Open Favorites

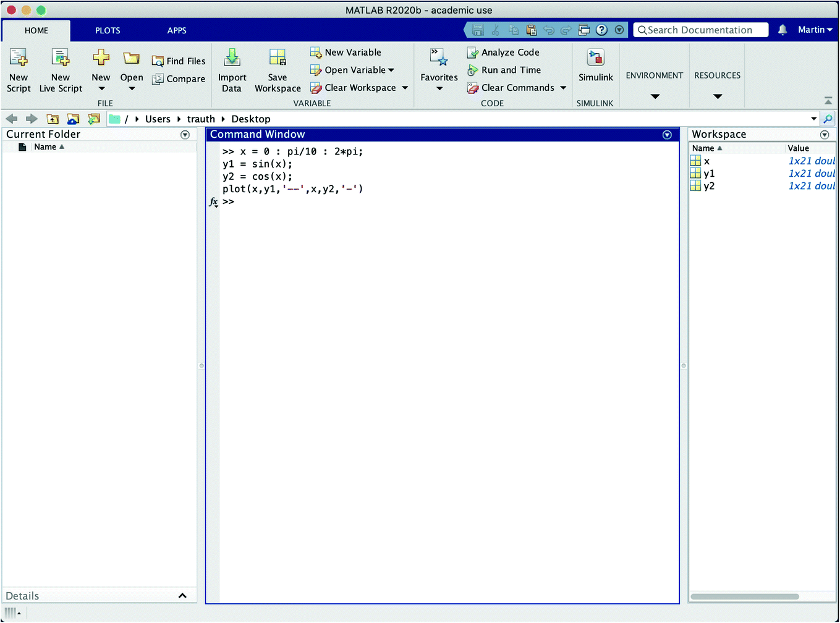439,69
